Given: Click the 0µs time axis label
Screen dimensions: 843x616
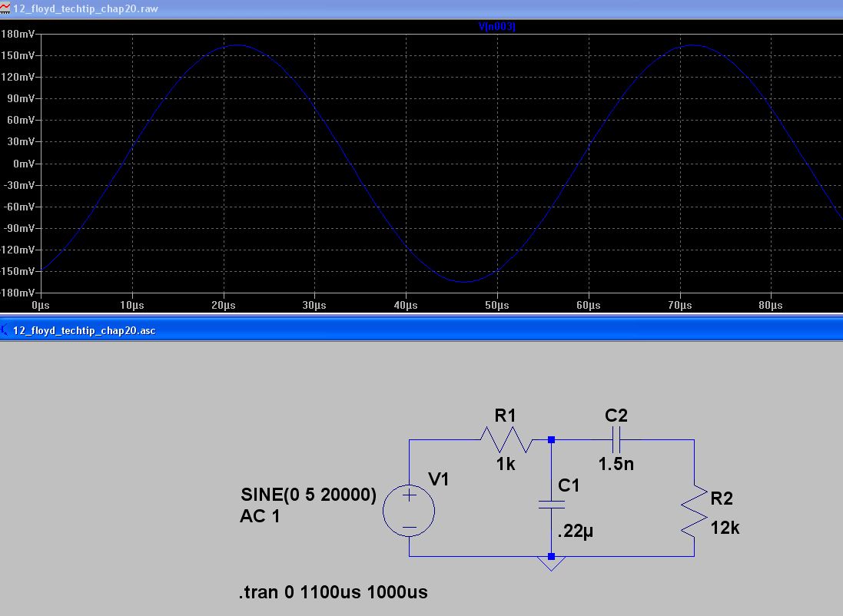Looking at the screenshot, I should coord(40,306).
